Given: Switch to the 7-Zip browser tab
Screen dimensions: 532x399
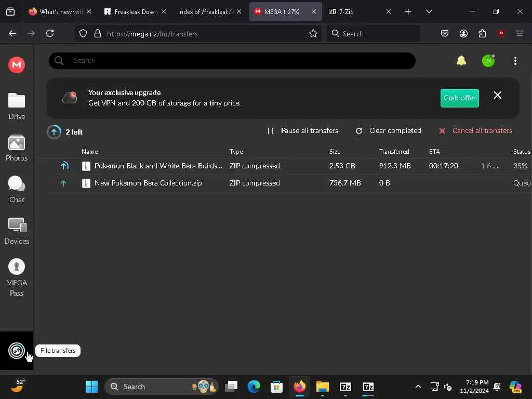Looking at the screenshot, I should click(x=360, y=11).
